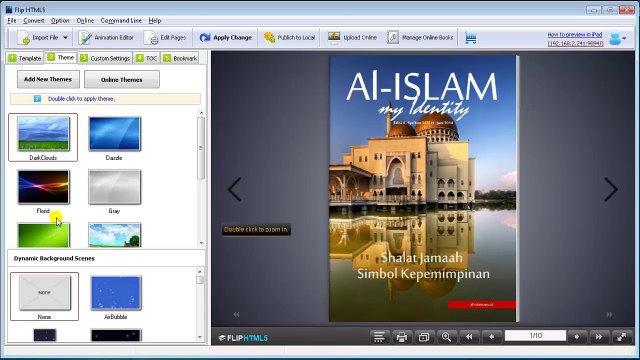The image size is (640, 360).
Task: Open the Option menu
Action: pos(60,20)
